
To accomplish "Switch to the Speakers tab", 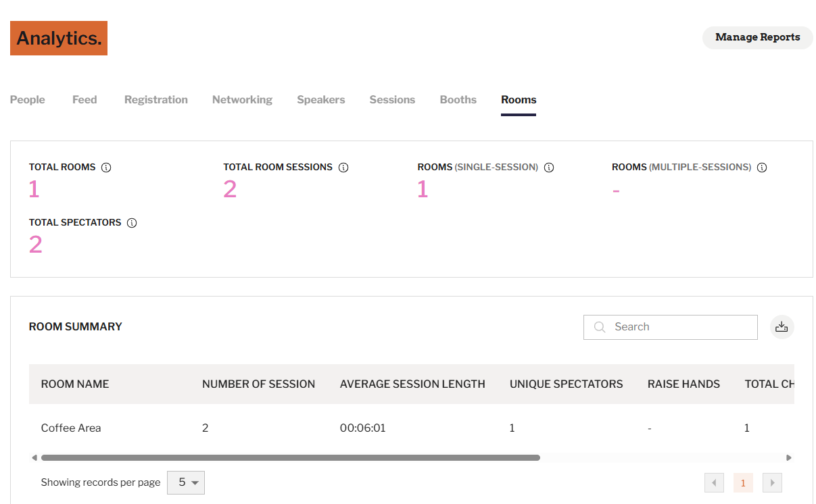I will coord(321,100).
